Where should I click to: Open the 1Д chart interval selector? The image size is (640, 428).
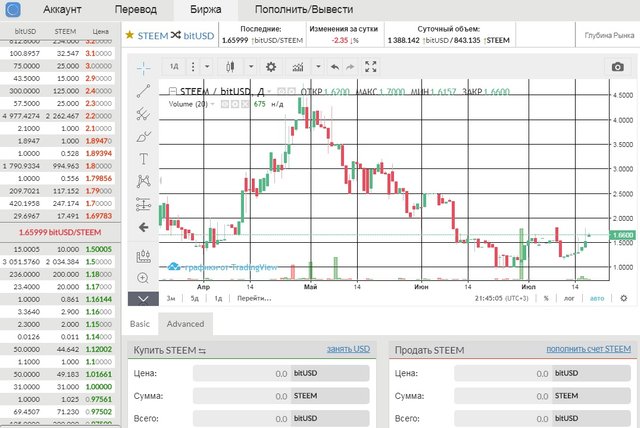(174, 67)
